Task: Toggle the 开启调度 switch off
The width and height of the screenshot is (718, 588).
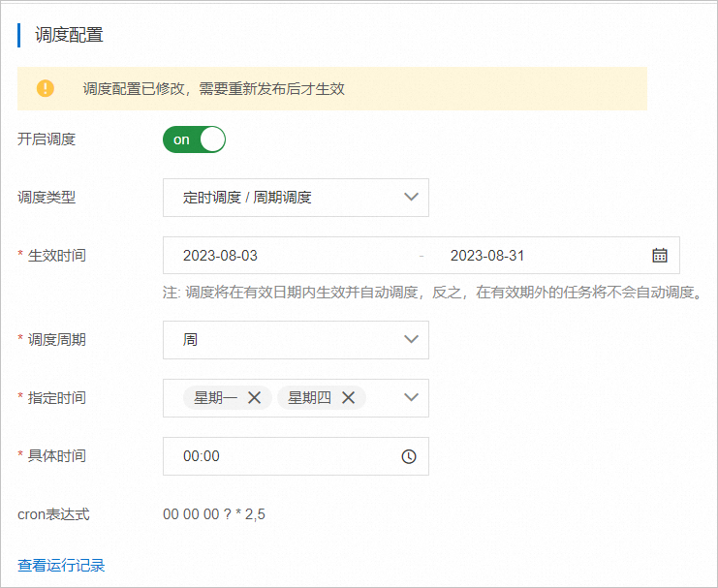Action: (194, 139)
